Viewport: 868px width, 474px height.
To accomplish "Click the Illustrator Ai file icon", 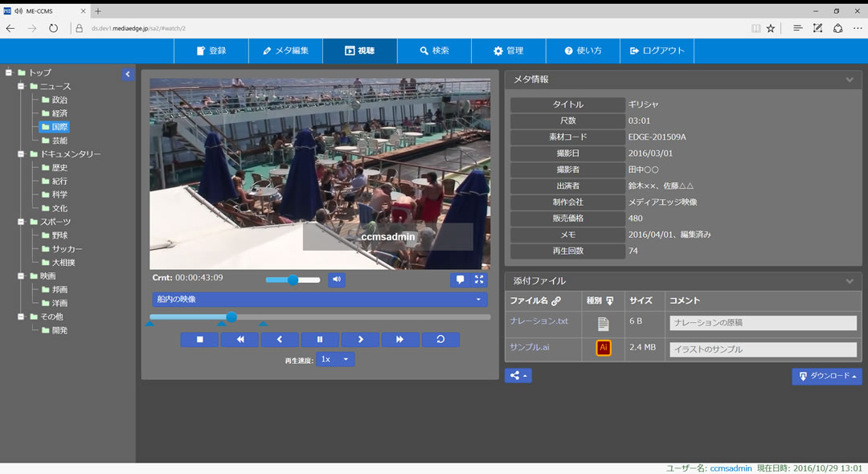I will 604,348.
